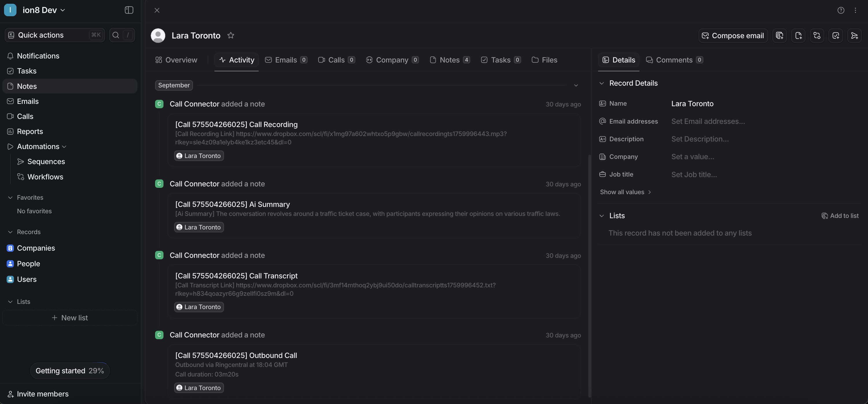Collapse the September activity group

pos(576,85)
